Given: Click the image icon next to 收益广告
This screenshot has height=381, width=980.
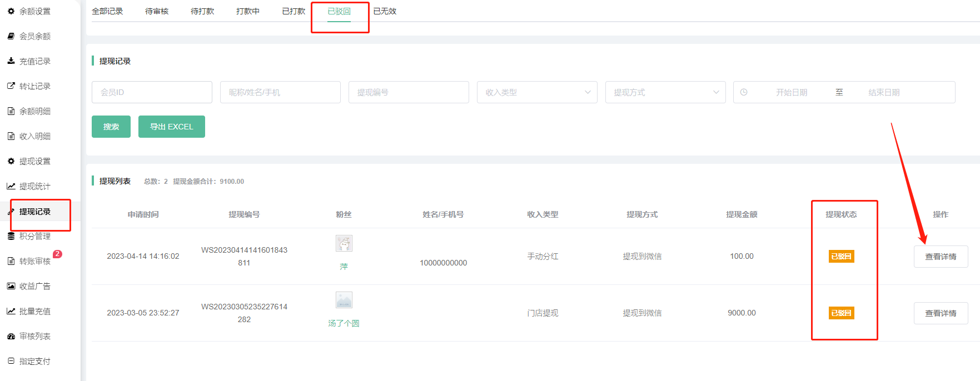Looking at the screenshot, I should click(11, 286).
